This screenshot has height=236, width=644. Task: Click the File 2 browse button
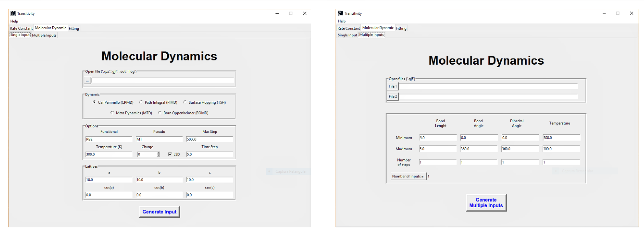click(393, 97)
